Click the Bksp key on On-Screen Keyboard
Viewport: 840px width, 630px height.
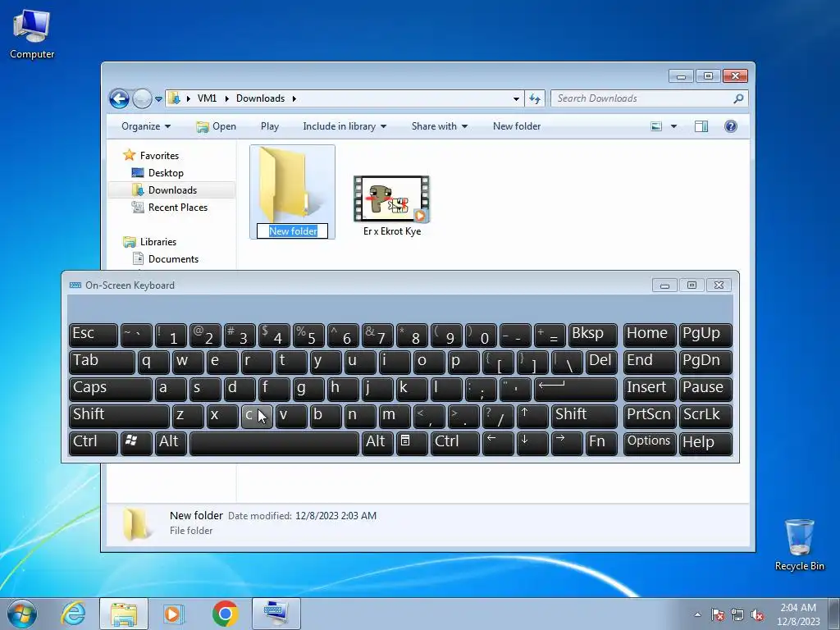pos(592,336)
